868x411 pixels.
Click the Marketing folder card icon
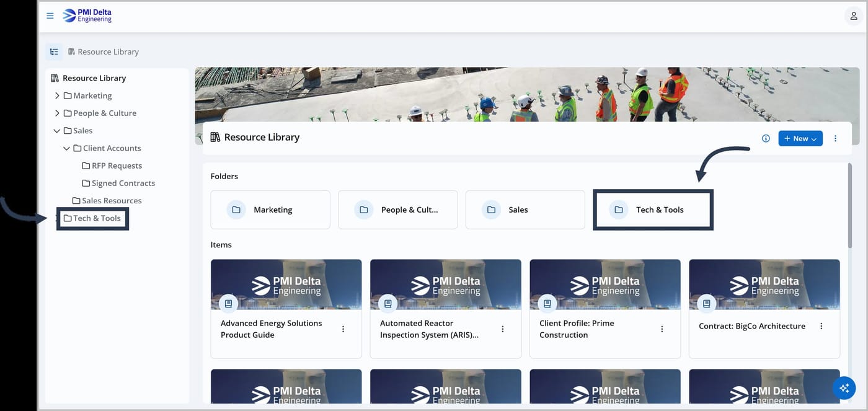236,210
